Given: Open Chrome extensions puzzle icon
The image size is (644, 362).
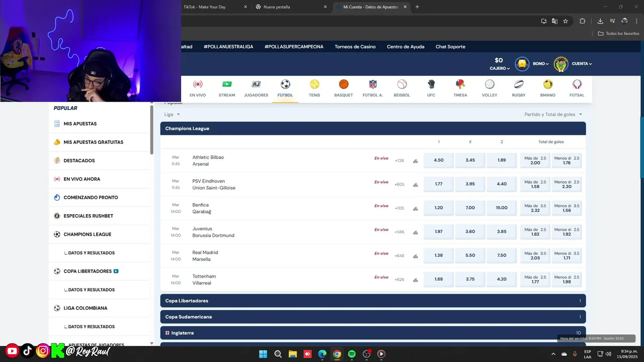Looking at the screenshot, I should coord(583,21).
